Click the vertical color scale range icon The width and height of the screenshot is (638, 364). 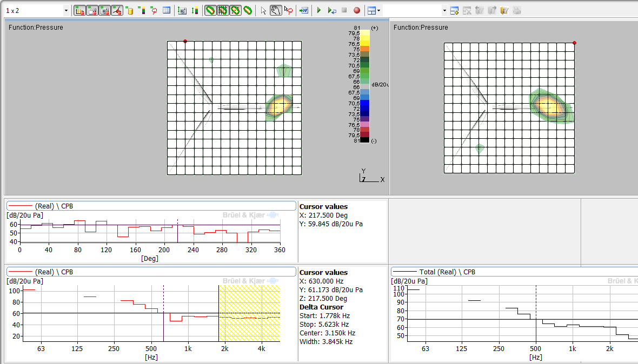click(x=195, y=10)
